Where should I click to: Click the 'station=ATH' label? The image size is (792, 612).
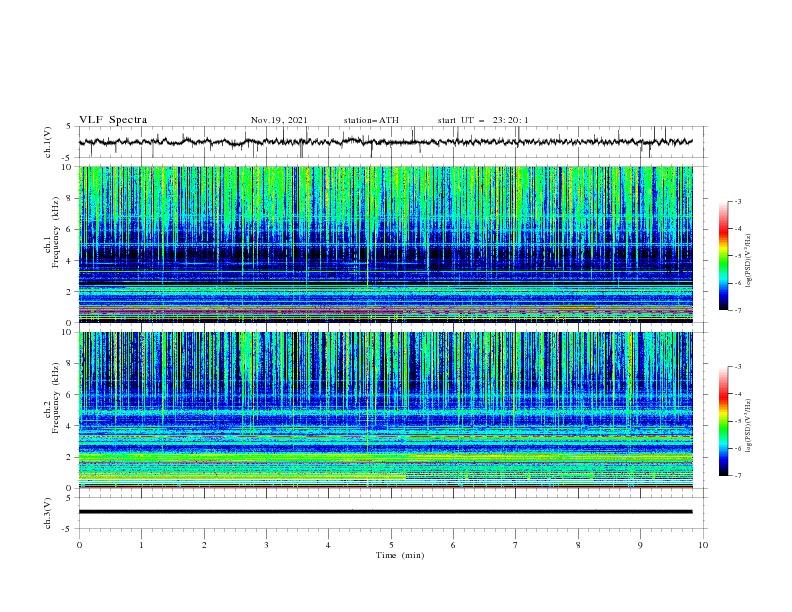click(x=371, y=120)
